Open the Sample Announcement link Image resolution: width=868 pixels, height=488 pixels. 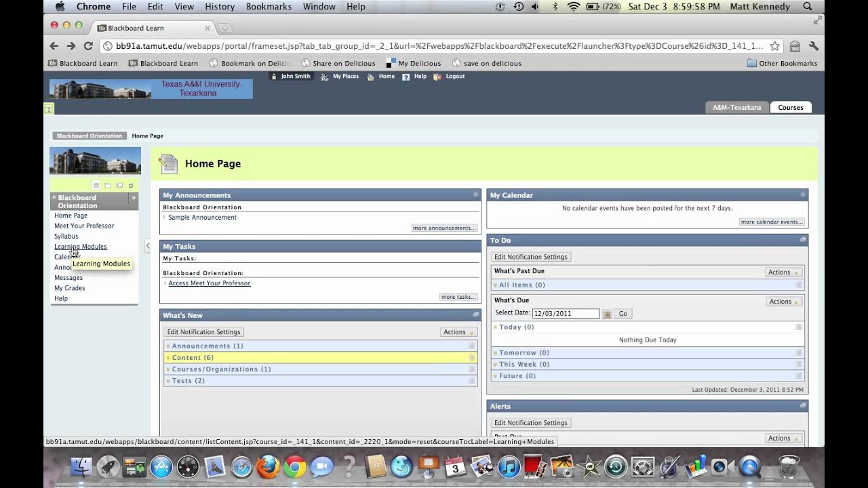click(x=202, y=218)
